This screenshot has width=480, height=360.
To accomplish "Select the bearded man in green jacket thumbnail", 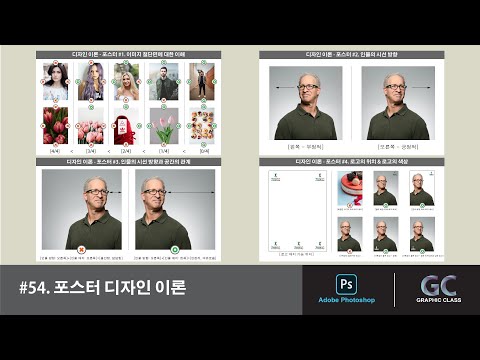I will pyautogui.click(x=163, y=82).
